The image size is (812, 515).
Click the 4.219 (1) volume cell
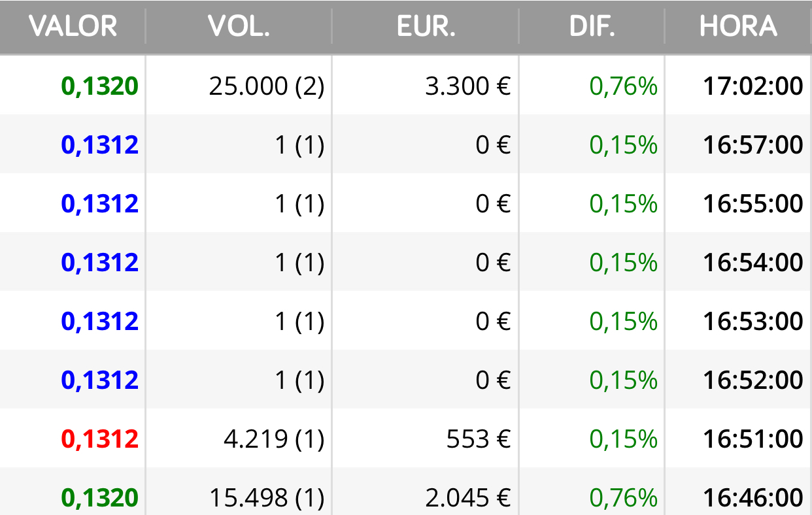[273, 439]
